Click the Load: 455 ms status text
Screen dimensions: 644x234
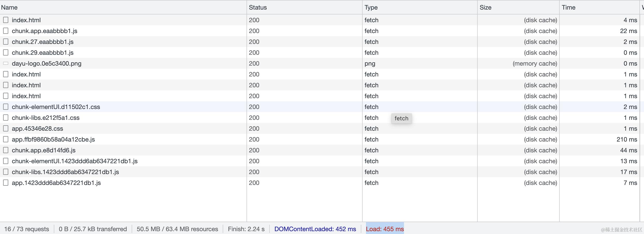385,229
